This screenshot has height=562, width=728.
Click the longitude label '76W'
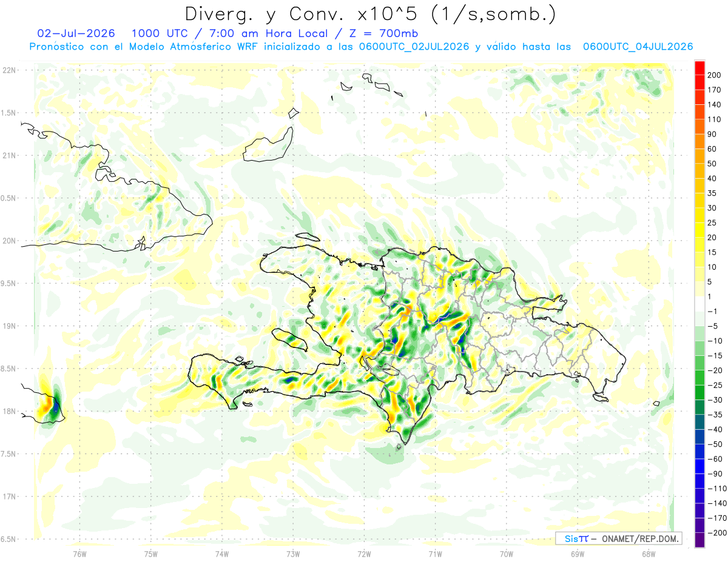click(x=79, y=554)
